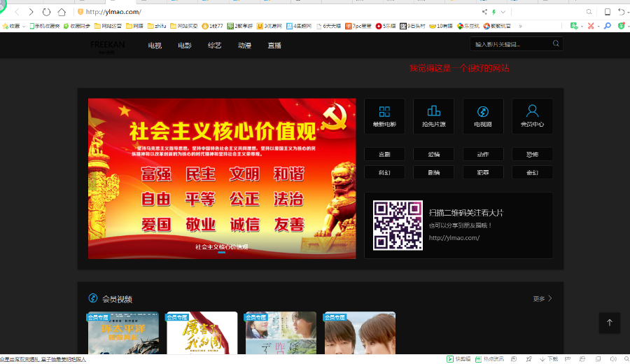Click the browser search magnifier icon

[589, 12]
